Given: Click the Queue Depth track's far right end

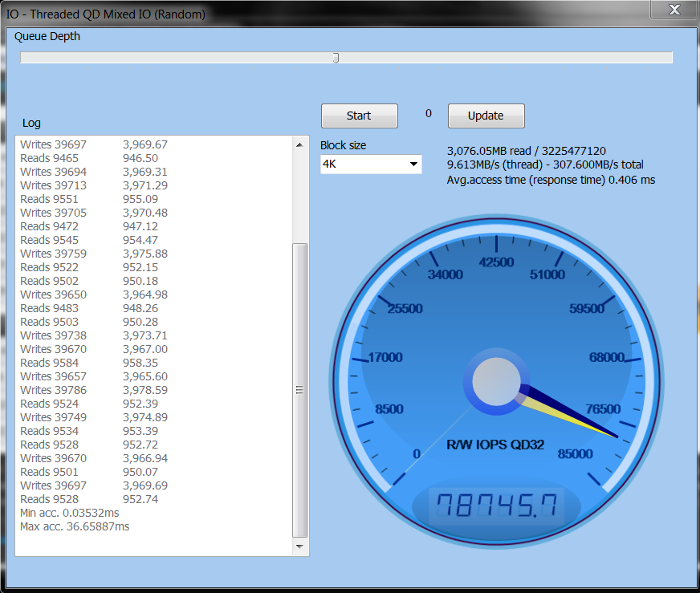Looking at the screenshot, I should point(669,58).
